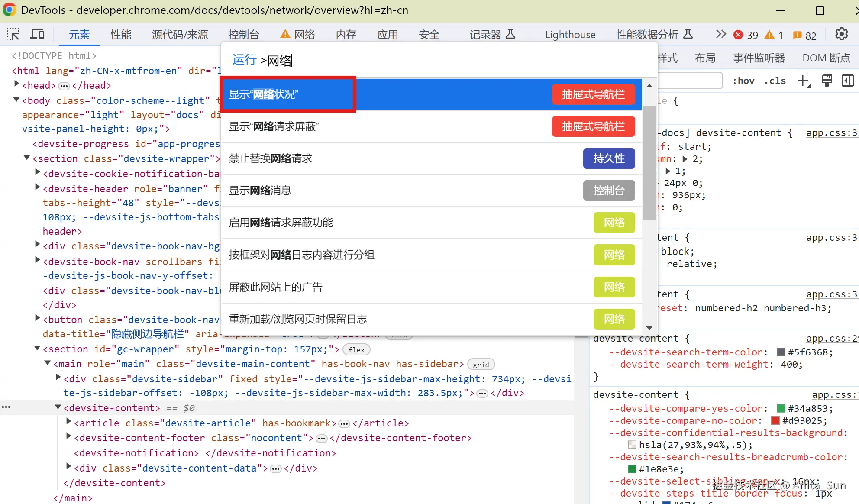Toggle the computed styles sidebar icon
This screenshot has height=504, width=859.
click(848, 81)
